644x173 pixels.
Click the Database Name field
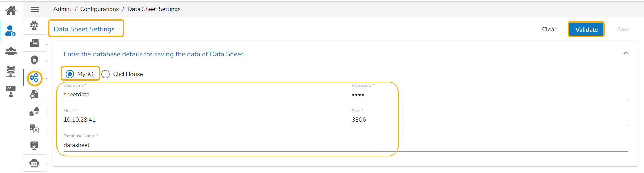345,145
